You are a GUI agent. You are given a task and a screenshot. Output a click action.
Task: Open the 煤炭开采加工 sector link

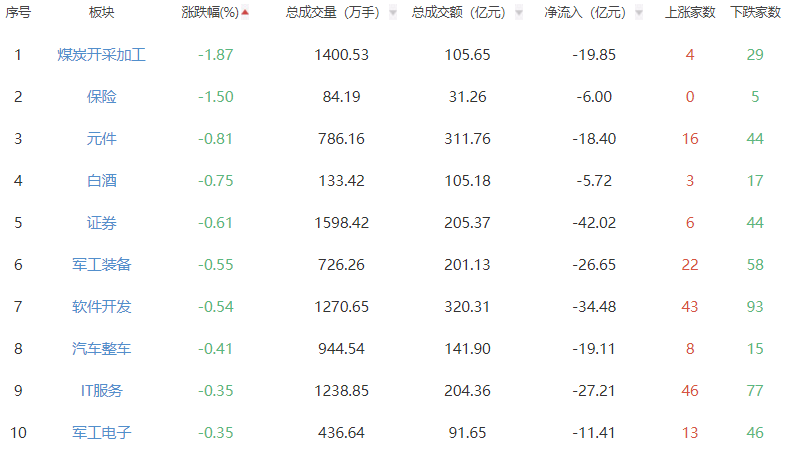(101, 55)
